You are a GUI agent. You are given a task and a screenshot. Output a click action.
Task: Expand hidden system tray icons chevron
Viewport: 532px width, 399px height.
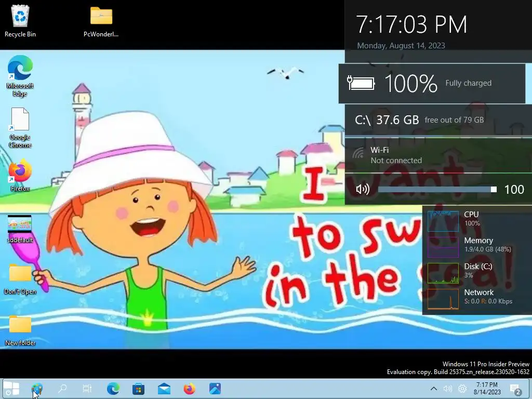pos(434,389)
